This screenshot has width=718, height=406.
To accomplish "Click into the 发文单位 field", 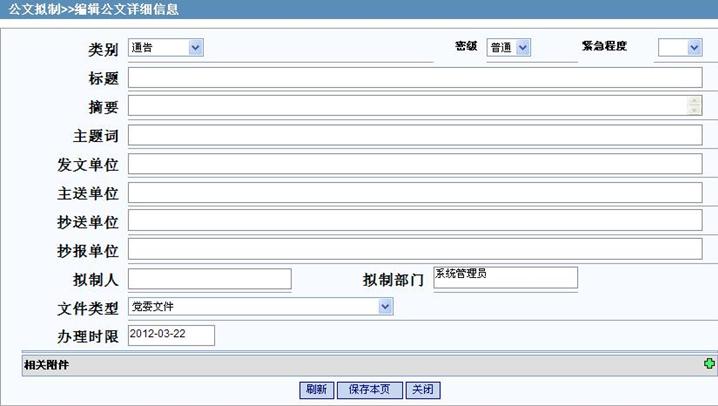I will pyautogui.click(x=414, y=164).
